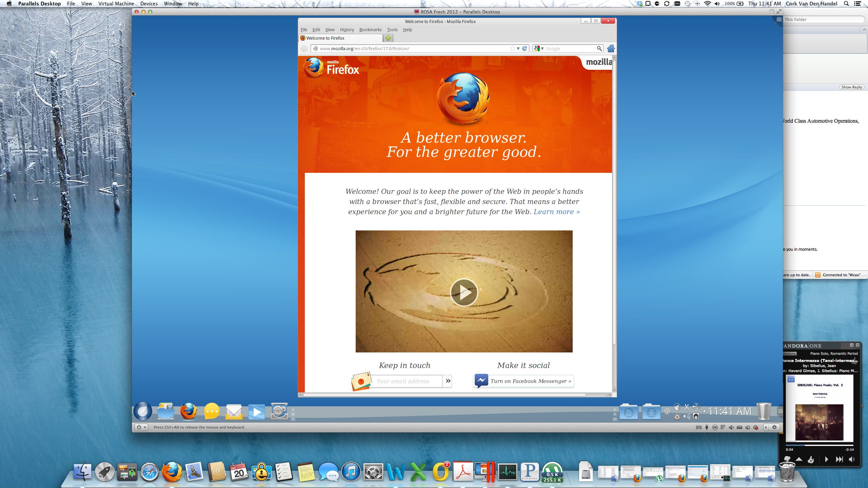This screenshot has width=868, height=488.
Task: Click the Parallels keyboard status icon
Action: click(x=698, y=427)
